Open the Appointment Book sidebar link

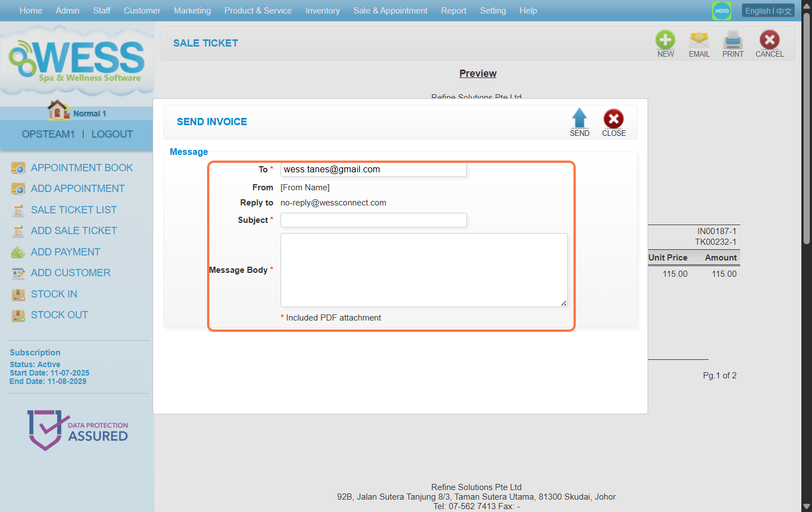(81, 168)
